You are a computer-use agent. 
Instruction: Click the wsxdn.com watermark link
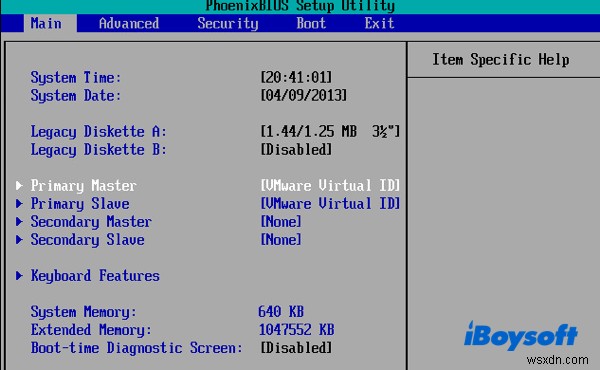(x=558, y=360)
